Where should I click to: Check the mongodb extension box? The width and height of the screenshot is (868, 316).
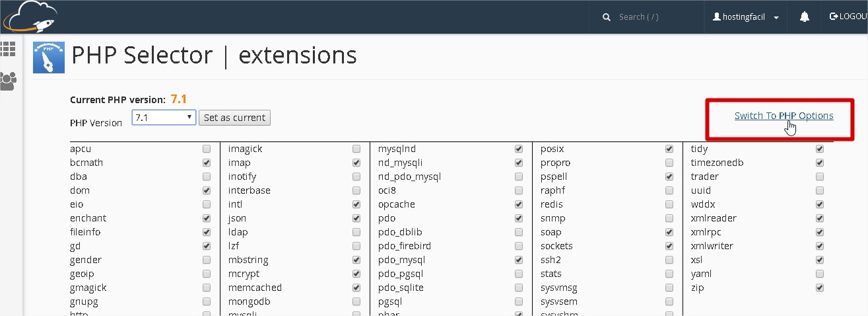pyautogui.click(x=356, y=301)
